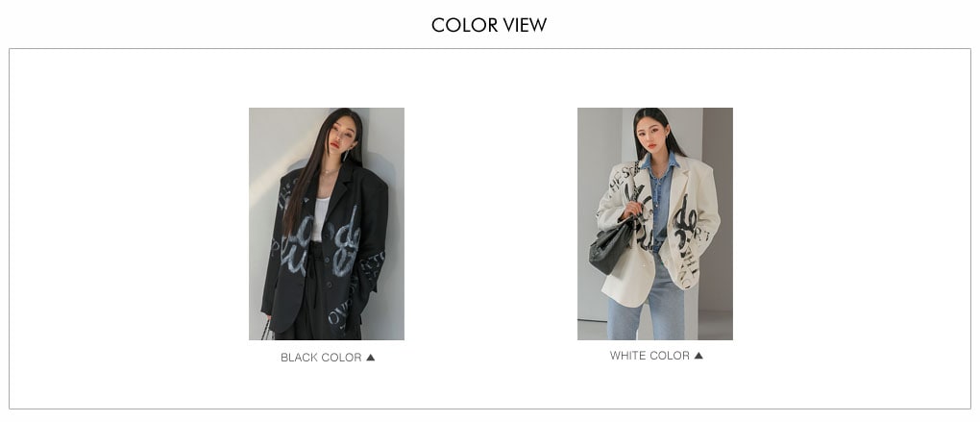Open the black blazer model photo
This screenshot has width=980, height=422.
(327, 224)
